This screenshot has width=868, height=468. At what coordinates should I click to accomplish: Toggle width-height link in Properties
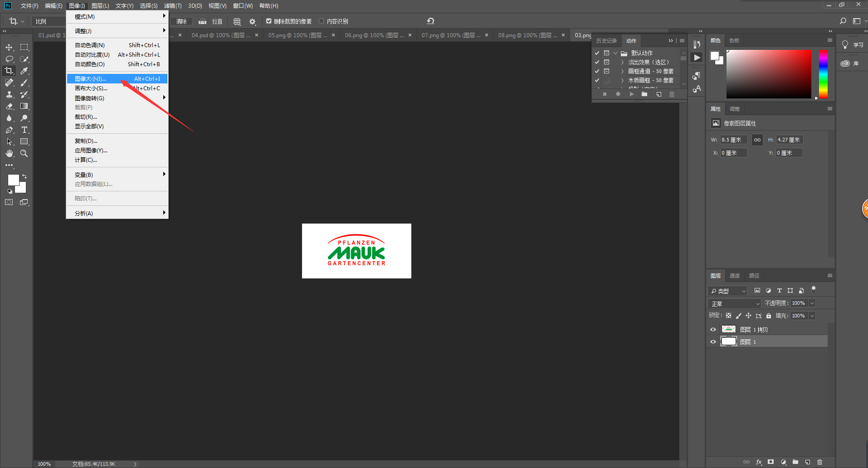click(x=757, y=140)
